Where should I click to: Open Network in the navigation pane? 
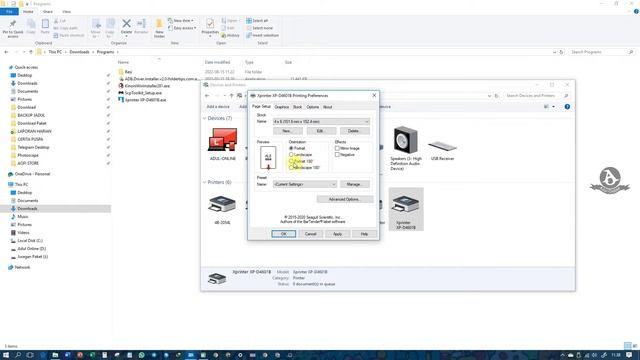tap(22, 267)
